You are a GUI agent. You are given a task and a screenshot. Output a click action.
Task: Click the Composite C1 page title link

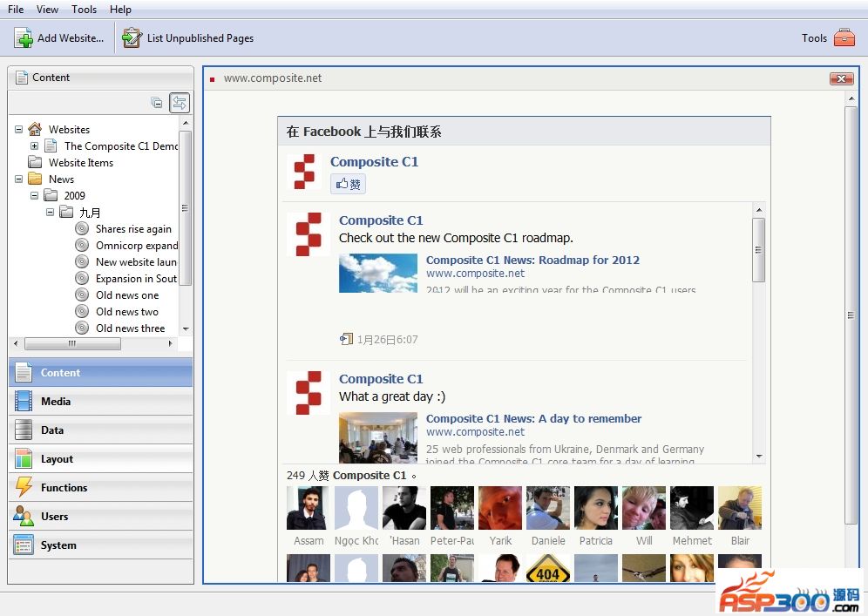tap(374, 161)
